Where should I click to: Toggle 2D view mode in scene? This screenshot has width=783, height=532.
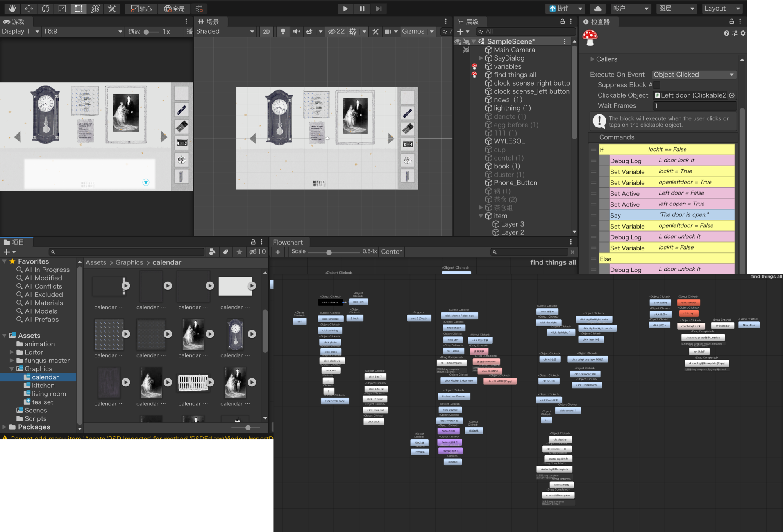tap(266, 32)
